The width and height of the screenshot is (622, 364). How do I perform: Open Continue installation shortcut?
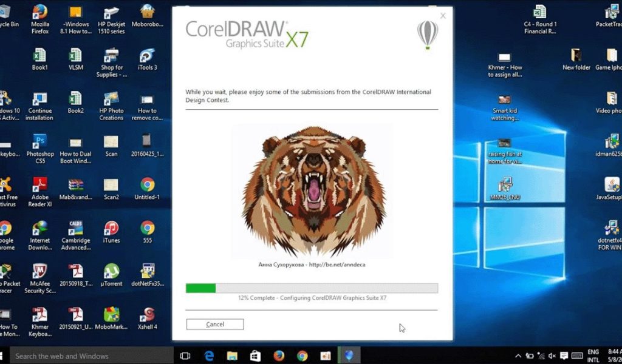(39, 106)
